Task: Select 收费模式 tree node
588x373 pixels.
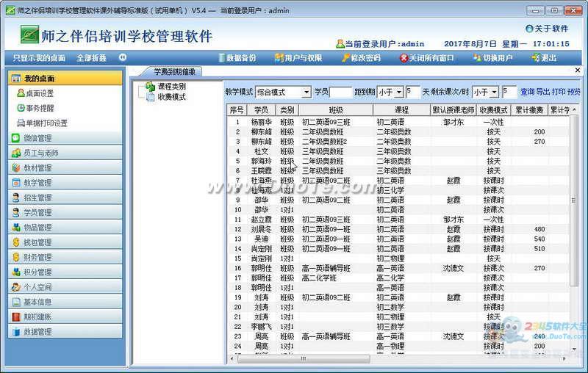Action: pos(171,97)
